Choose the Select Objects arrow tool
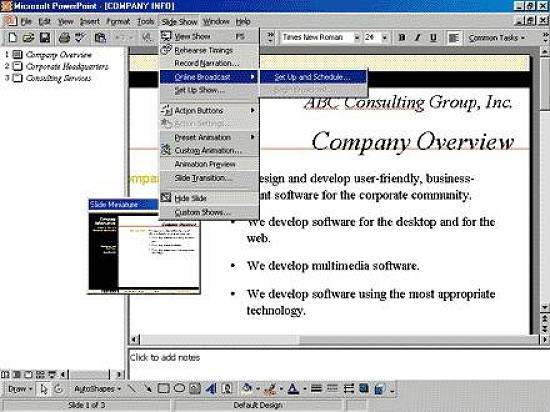The height and width of the screenshot is (412, 550). pyautogui.click(x=44, y=389)
